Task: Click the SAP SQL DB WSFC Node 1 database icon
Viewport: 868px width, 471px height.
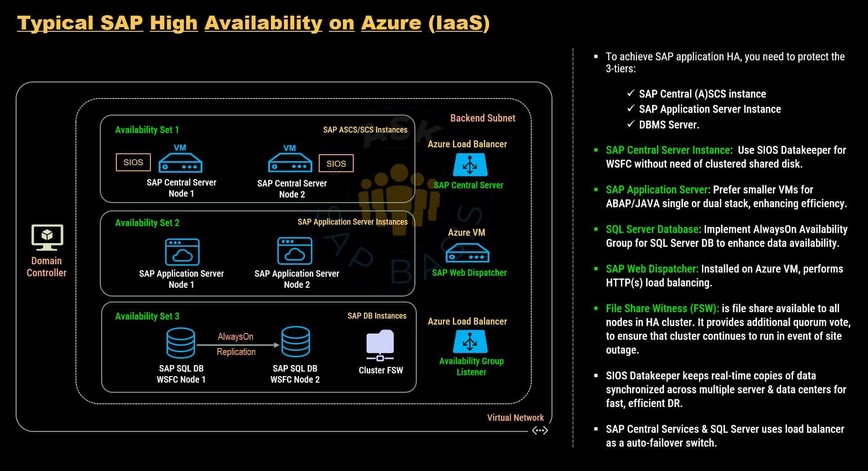Action: click(x=180, y=343)
